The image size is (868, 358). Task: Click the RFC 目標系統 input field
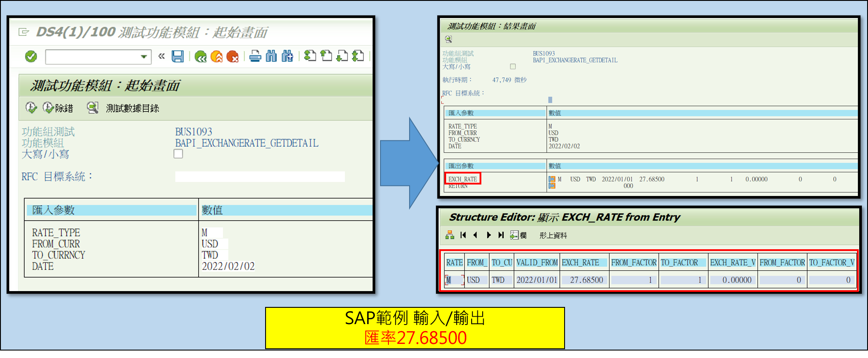[x=260, y=177]
